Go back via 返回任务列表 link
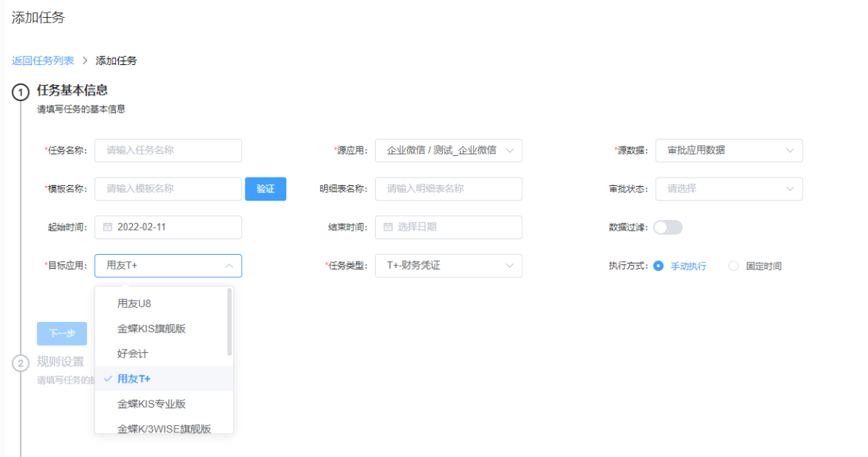The width and height of the screenshot is (868, 457). coord(42,60)
